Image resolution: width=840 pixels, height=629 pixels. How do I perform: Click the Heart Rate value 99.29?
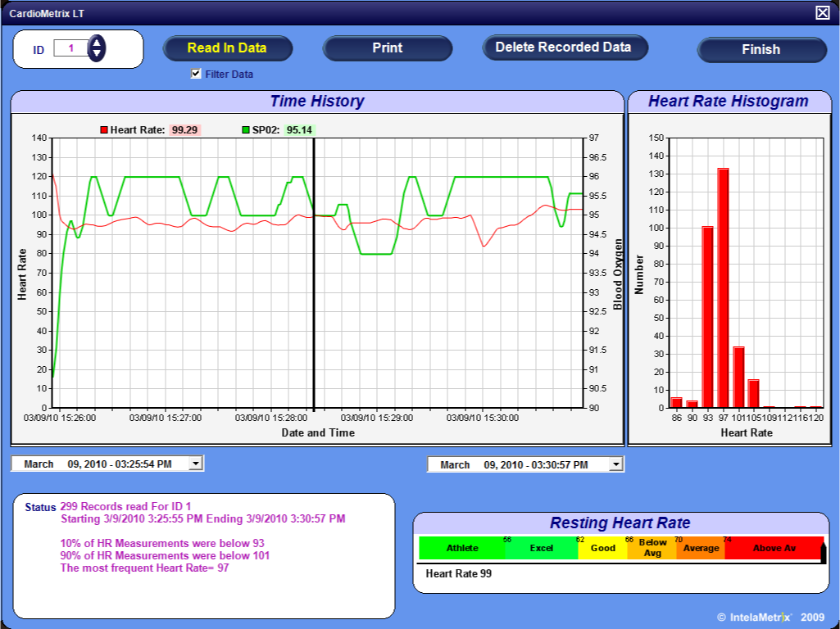click(x=185, y=129)
